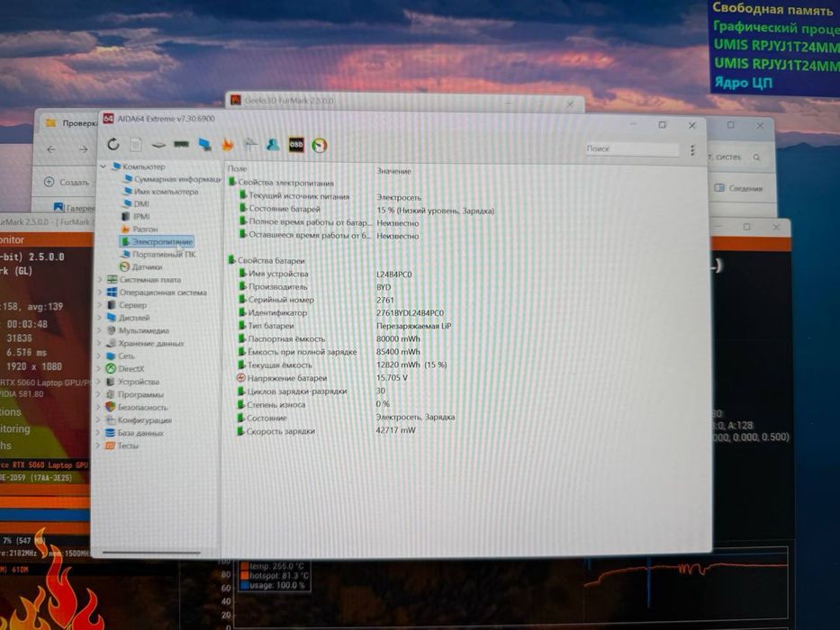The width and height of the screenshot is (840, 630).
Task: Open Галерея in the Explorer sidebar
Action: tap(75, 207)
